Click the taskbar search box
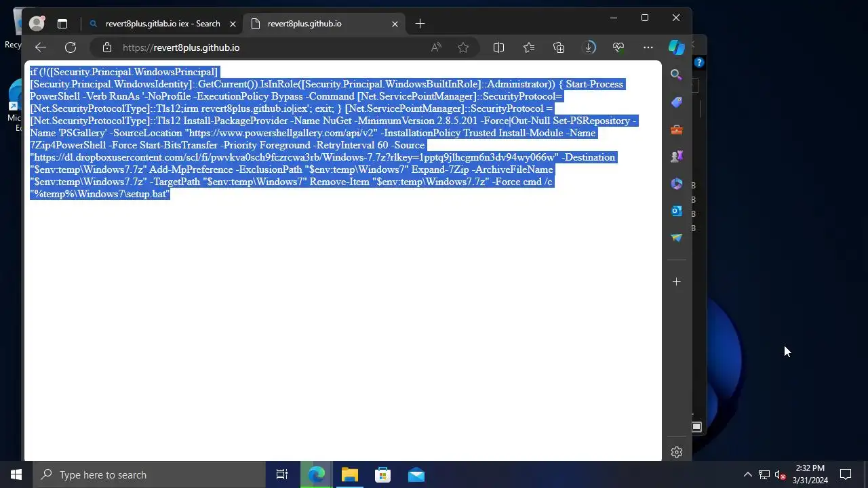868x488 pixels. pos(149,474)
